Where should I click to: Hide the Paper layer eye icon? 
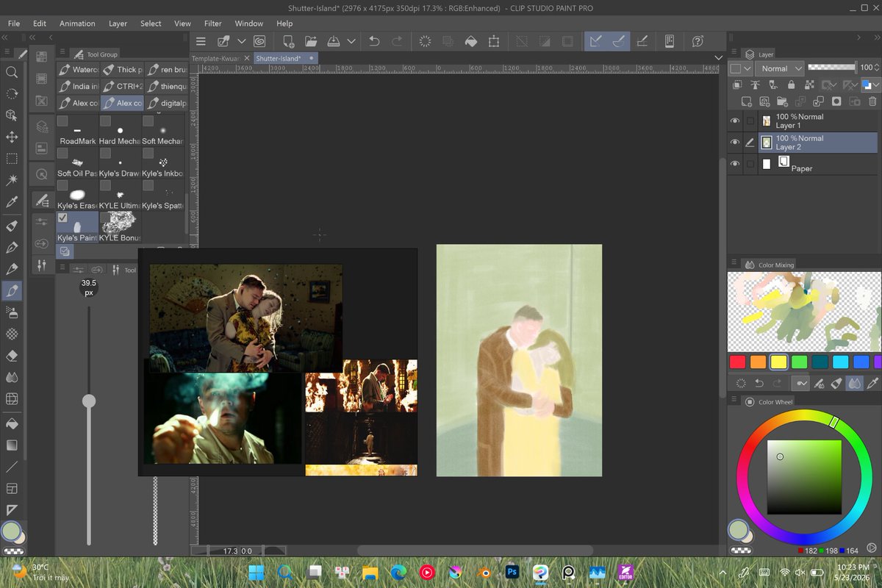[735, 164]
